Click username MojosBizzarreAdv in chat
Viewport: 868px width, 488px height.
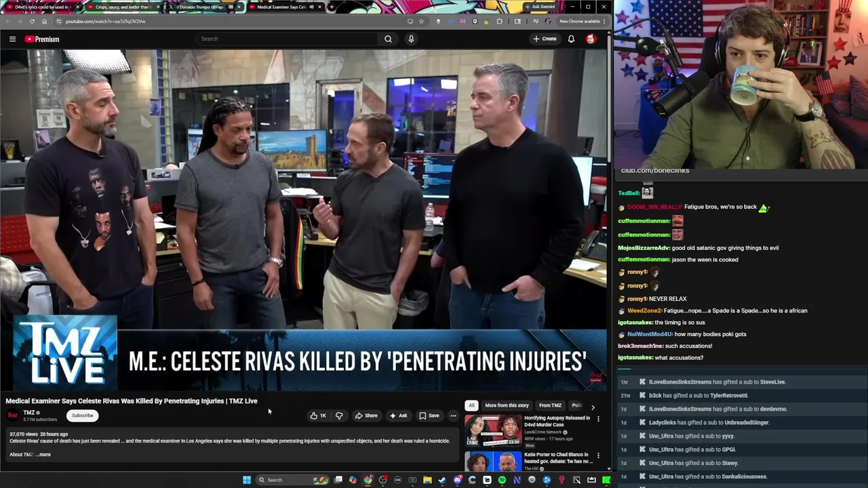click(x=644, y=247)
